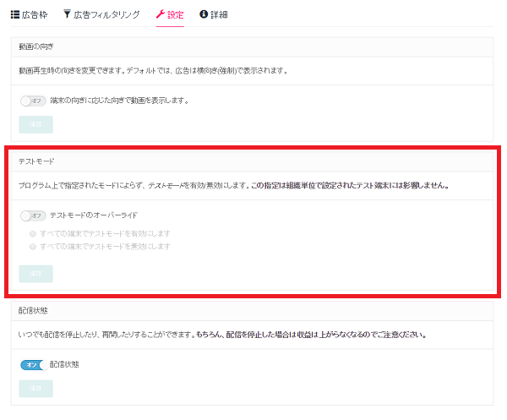Viewport: 507px width, 420px height.
Task: Select radio to disable test mode on all devices
Action: [x=33, y=247]
